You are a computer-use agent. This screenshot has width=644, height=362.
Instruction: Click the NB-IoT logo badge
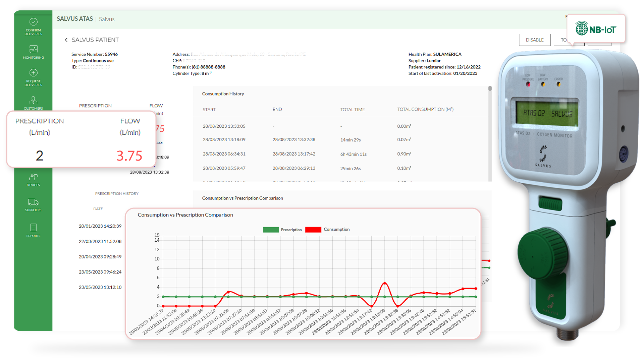coord(596,29)
